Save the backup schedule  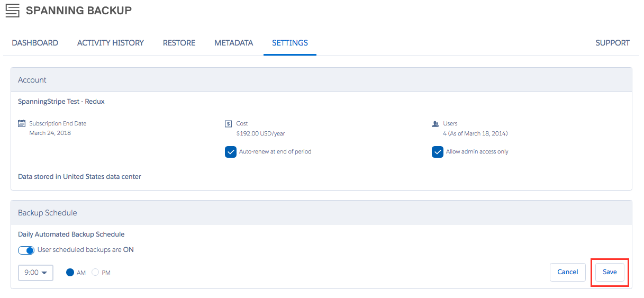coord(610,272)
